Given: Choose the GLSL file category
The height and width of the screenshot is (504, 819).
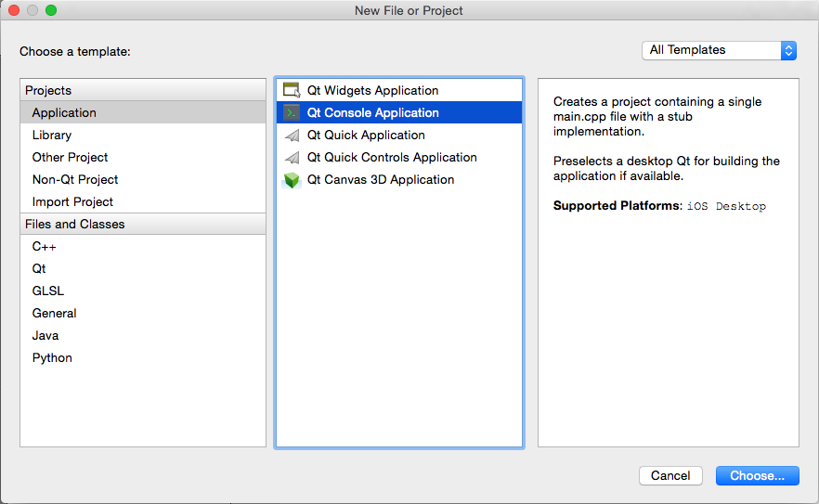Looking at the screenshot, I should point(143,291).
